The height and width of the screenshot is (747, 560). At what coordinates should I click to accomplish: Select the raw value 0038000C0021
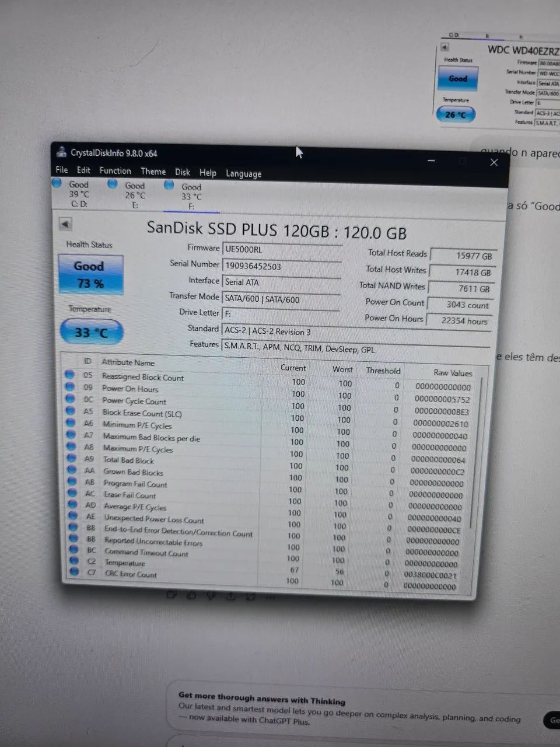430,575
